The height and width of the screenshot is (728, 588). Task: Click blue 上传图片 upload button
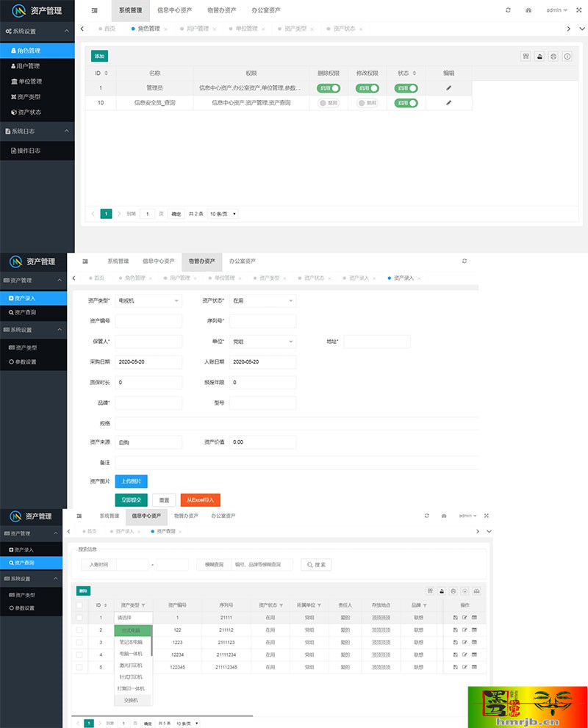(x=131, y=481)
